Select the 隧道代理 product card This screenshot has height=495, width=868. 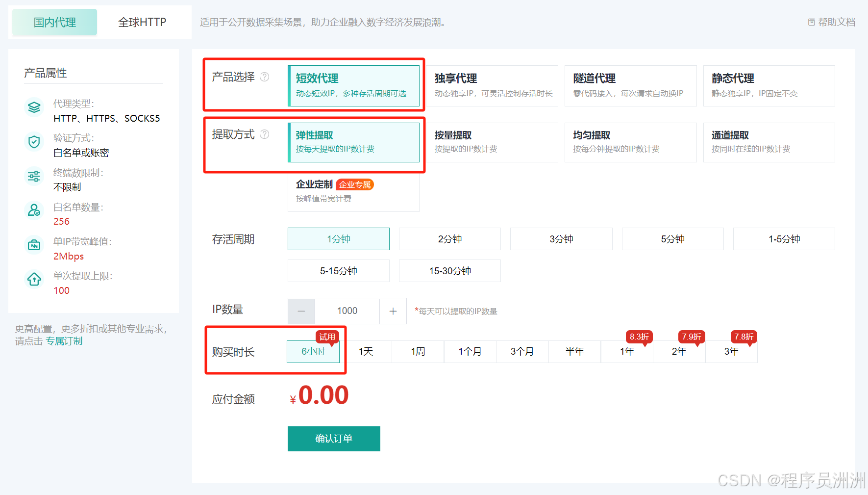coord(631,86)
